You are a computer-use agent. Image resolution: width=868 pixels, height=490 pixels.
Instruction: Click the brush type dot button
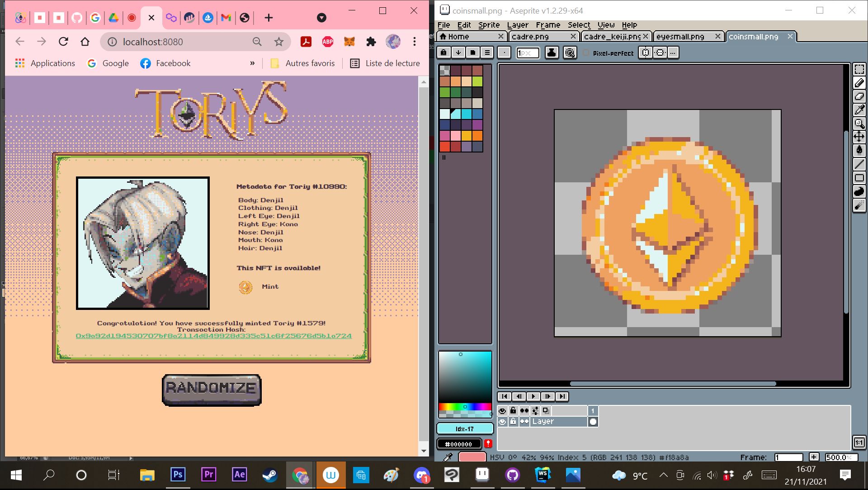504,52
